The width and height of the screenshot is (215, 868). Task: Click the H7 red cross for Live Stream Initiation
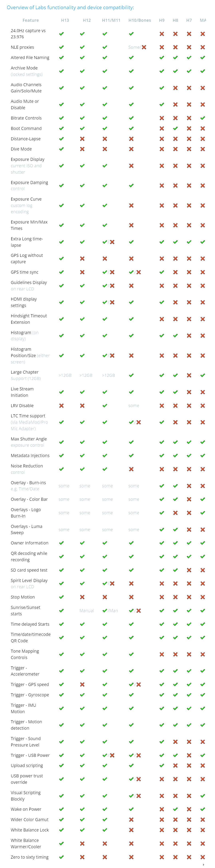coord(189,392)
